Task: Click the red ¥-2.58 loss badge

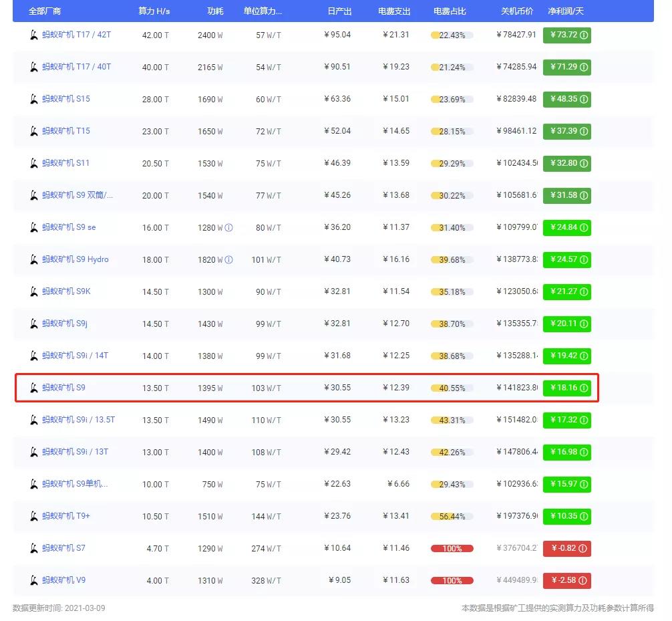Action: [x=567, y=580]
